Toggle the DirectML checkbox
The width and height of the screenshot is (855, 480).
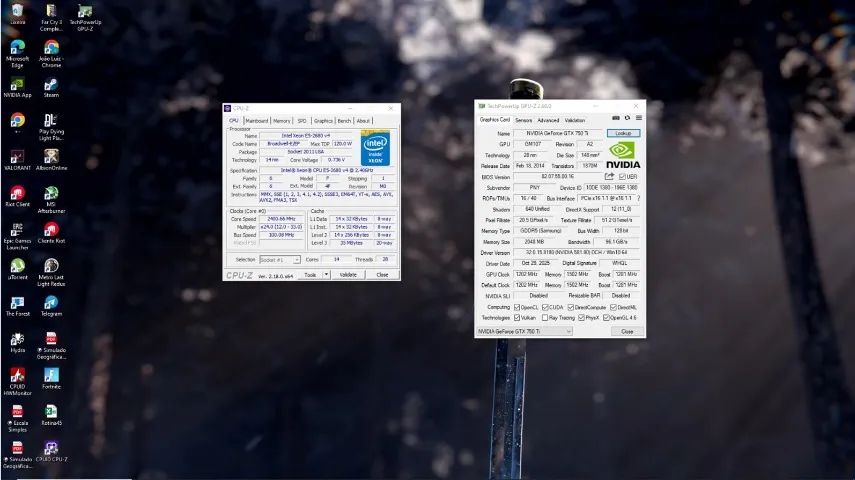pyautogui.click(x=613, y=308)
